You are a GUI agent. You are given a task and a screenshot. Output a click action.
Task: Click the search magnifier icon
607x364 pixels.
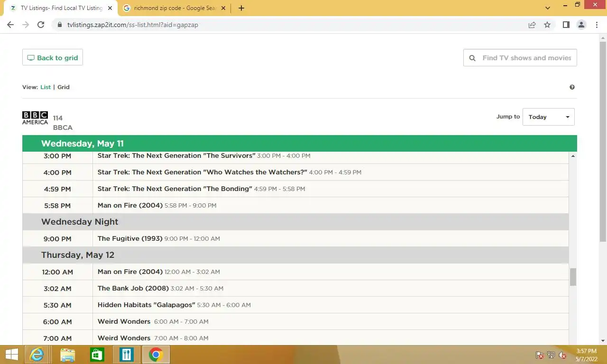coord(472,58)
